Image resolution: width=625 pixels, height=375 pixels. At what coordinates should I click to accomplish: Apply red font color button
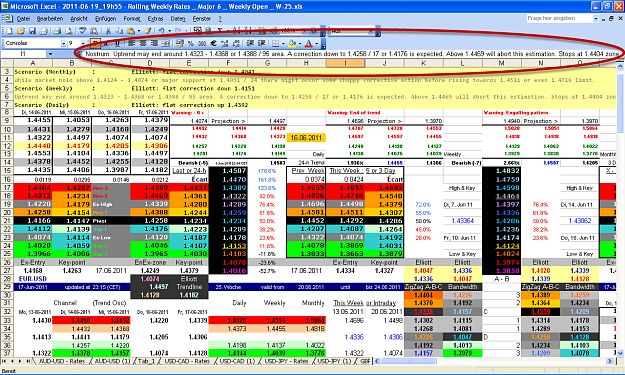[309, 43]
